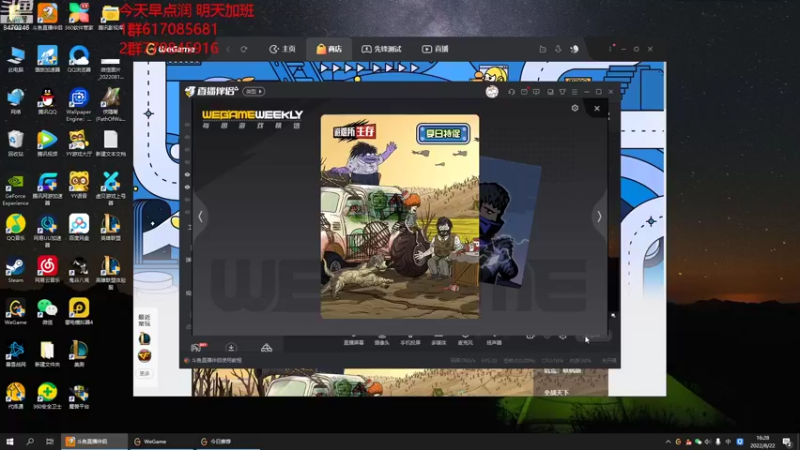
Task: Open QQ音乐 desktop shortcut
Action: click(x=16, y=228)
